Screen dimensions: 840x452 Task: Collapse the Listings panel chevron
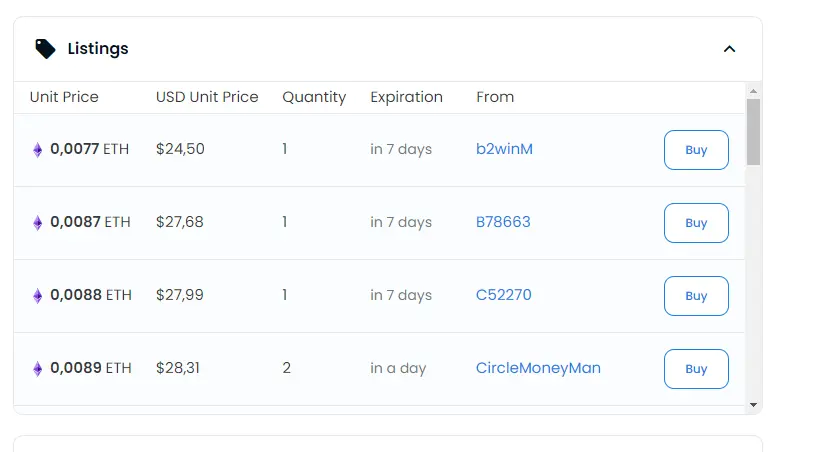[x=729, y=49]
